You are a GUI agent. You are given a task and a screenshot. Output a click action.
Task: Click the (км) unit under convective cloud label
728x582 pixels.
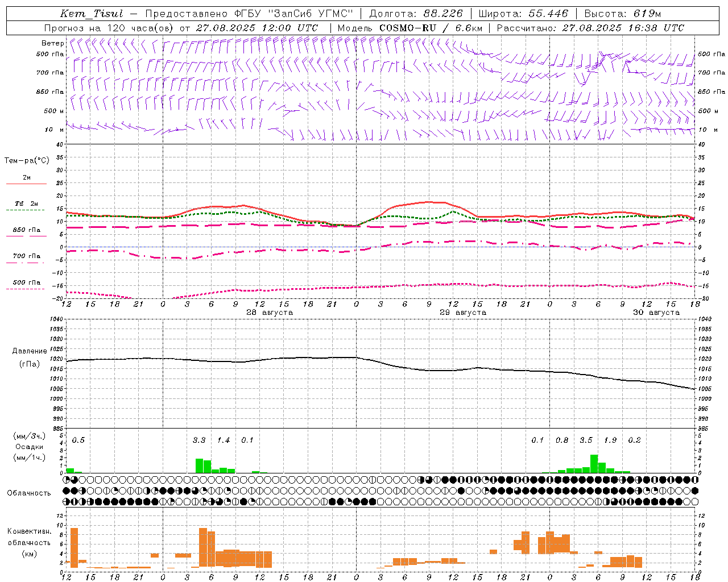coord(29,554)
